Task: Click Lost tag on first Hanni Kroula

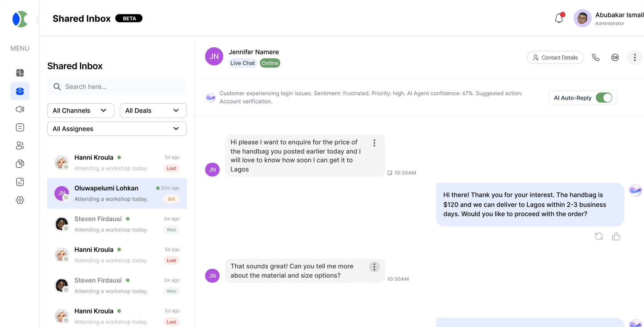Action: [172, 168]
